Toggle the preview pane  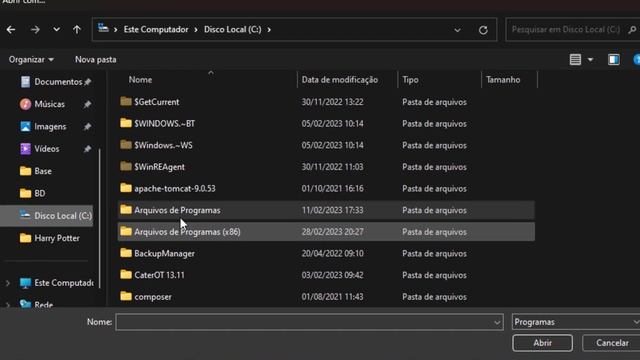613,60
